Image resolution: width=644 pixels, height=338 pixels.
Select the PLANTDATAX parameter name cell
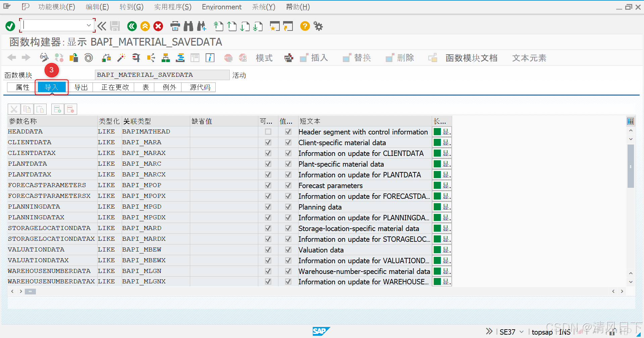(x=52, y=175)
